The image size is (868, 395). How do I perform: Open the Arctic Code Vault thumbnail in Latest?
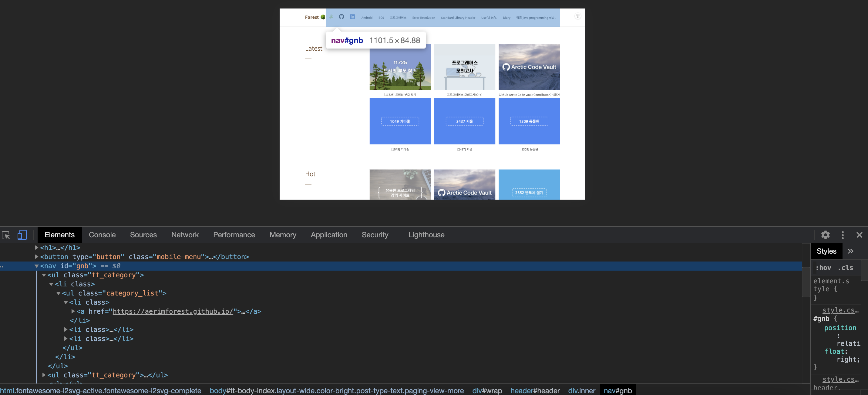[x=529, y=67]
